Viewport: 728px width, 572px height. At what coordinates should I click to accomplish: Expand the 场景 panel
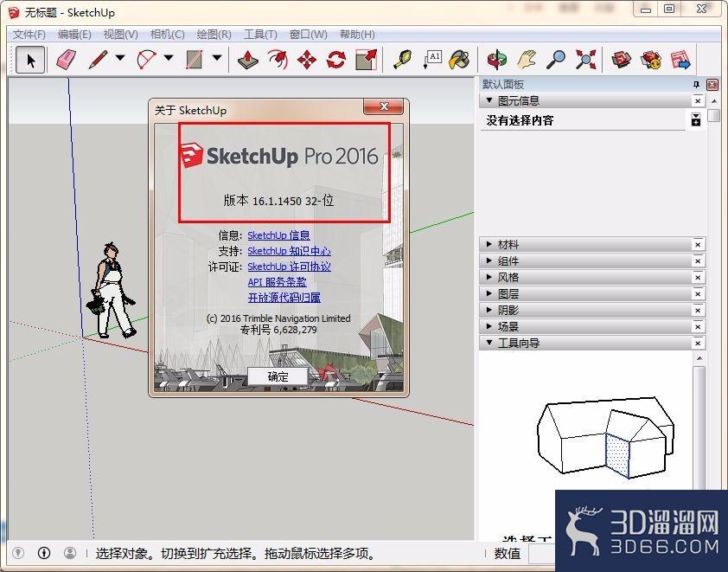tap(489, 326)
